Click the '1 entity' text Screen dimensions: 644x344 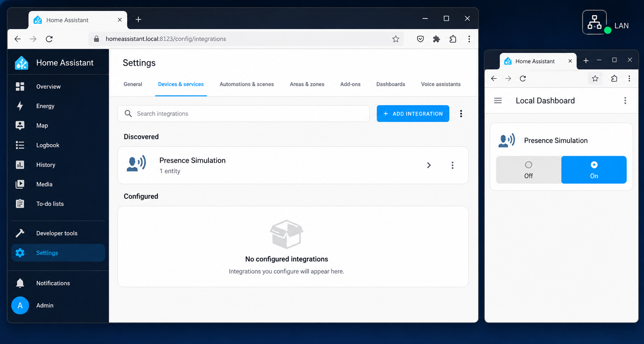(170, 171)
